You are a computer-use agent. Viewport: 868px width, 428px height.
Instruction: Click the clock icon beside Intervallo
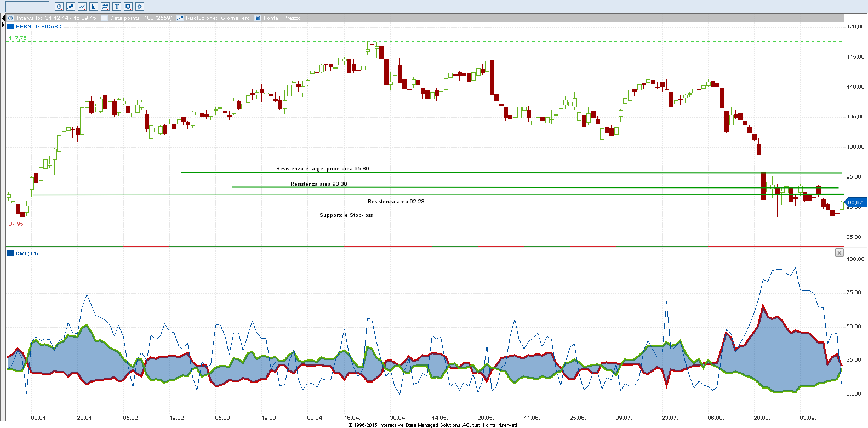click(10, 18)
